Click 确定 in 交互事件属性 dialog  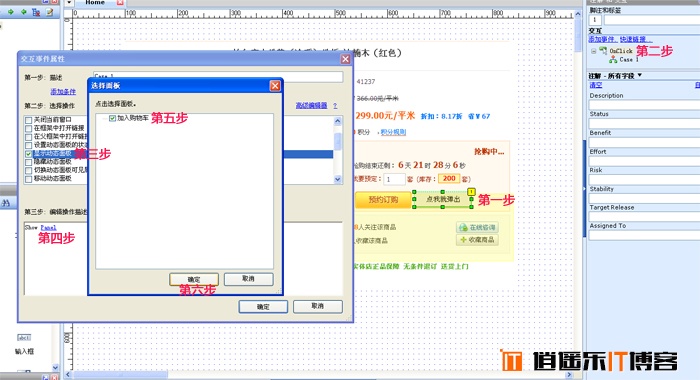pyautogui.click(x=263, y=307)
